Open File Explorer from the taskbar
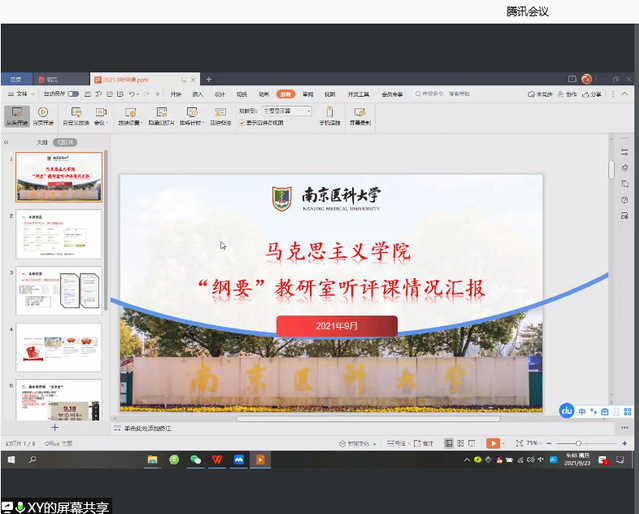This screenshot has width=639, height=514. (152, 460)
